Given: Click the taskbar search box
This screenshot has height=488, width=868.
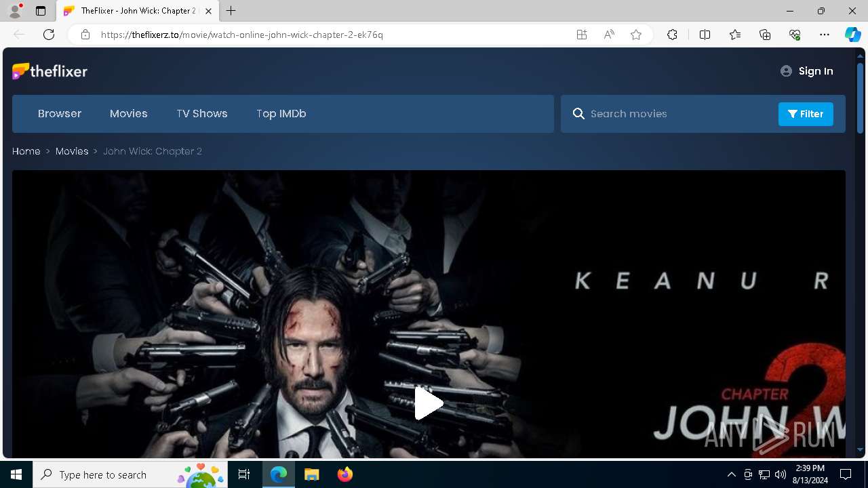Looking at the screenshot, I should coord(130,474).
